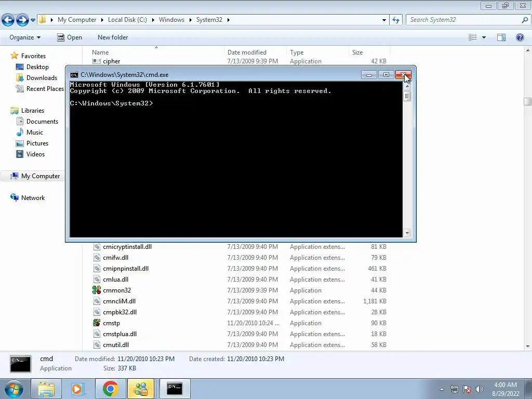Toggle the preview pane icon
The width and height of the screenshot is (532, 399).
pyautogui.click(x=501, y=37)
